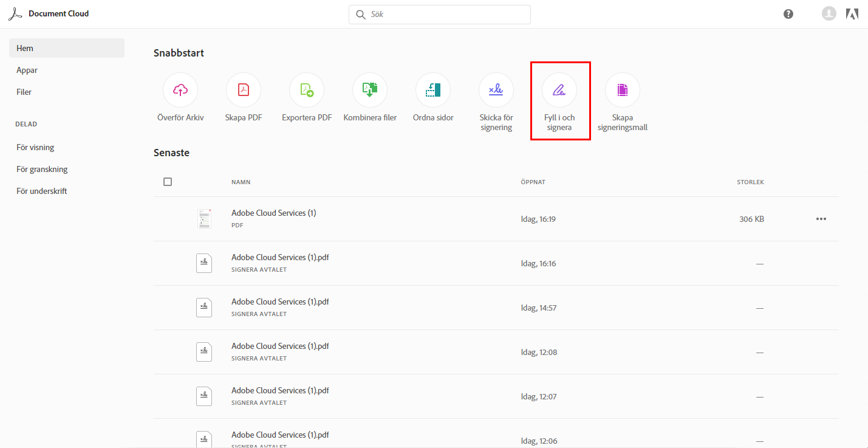Click the signature file icon for the 12:07 row

click(x=204, y=396)
